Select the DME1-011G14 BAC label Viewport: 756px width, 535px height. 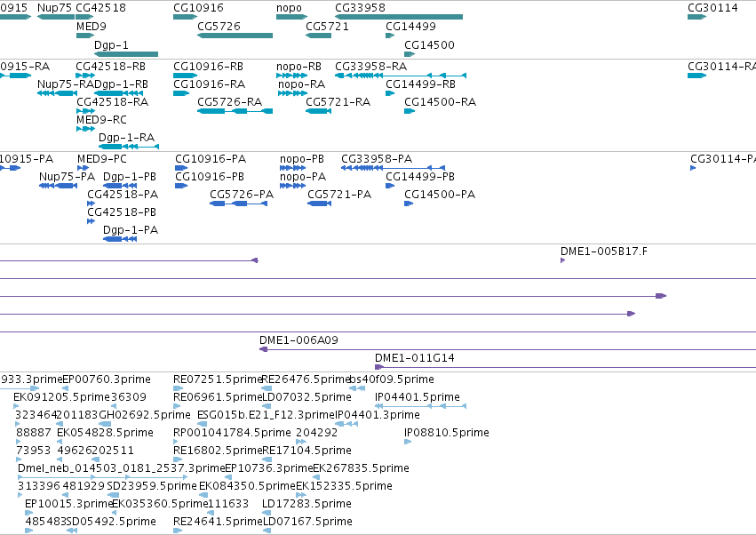(415, 358)
